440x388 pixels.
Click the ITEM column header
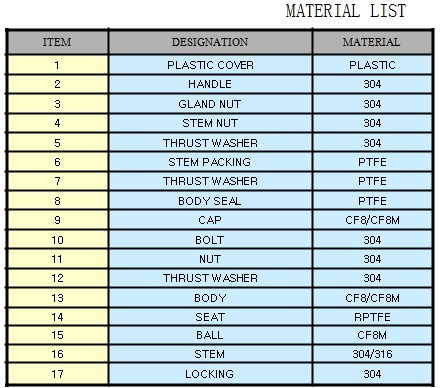tap(57, 42)
